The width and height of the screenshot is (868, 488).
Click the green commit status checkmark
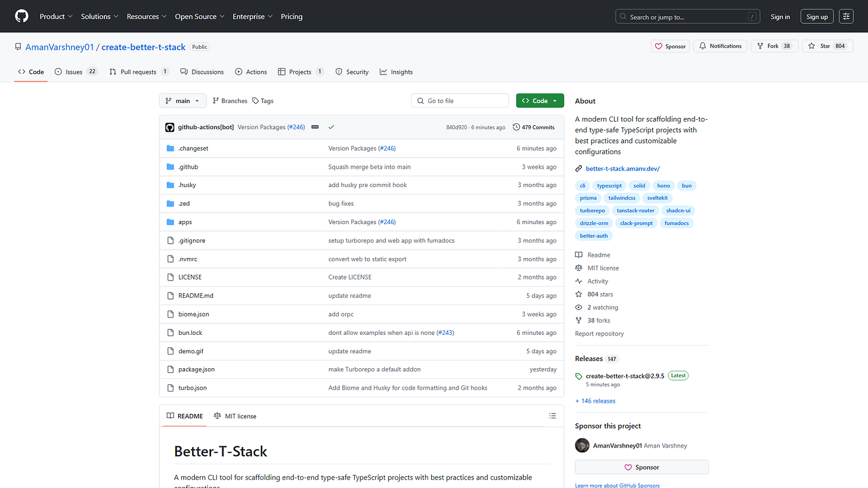(x=331, y=127)
